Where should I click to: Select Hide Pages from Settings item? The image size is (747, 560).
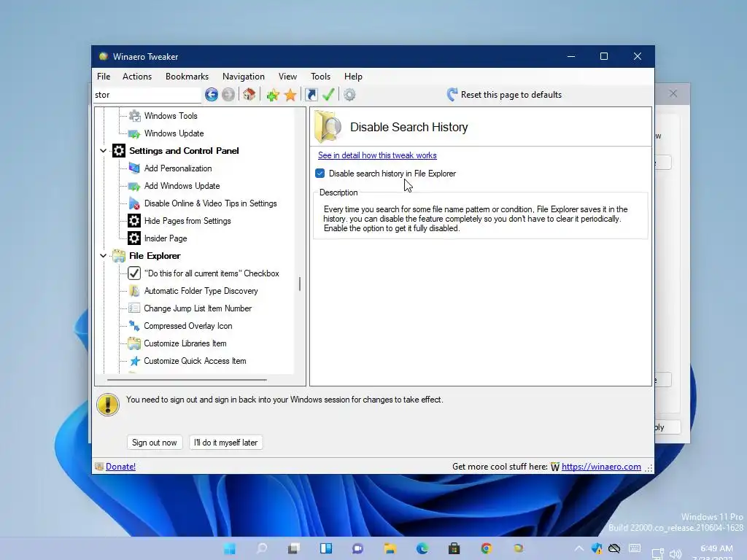tap(187, 221)
